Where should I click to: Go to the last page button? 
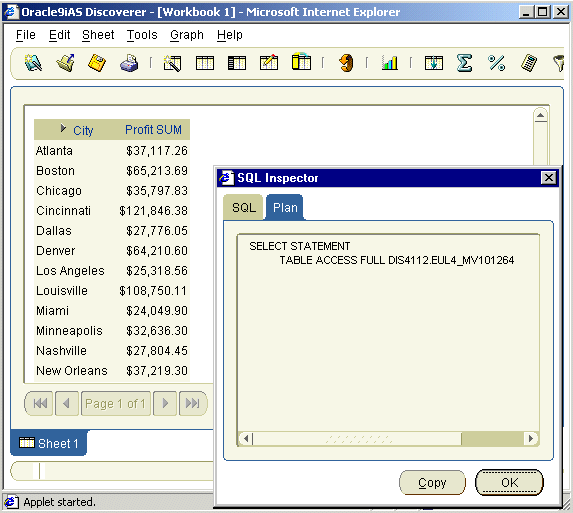(x=193, y=403)
